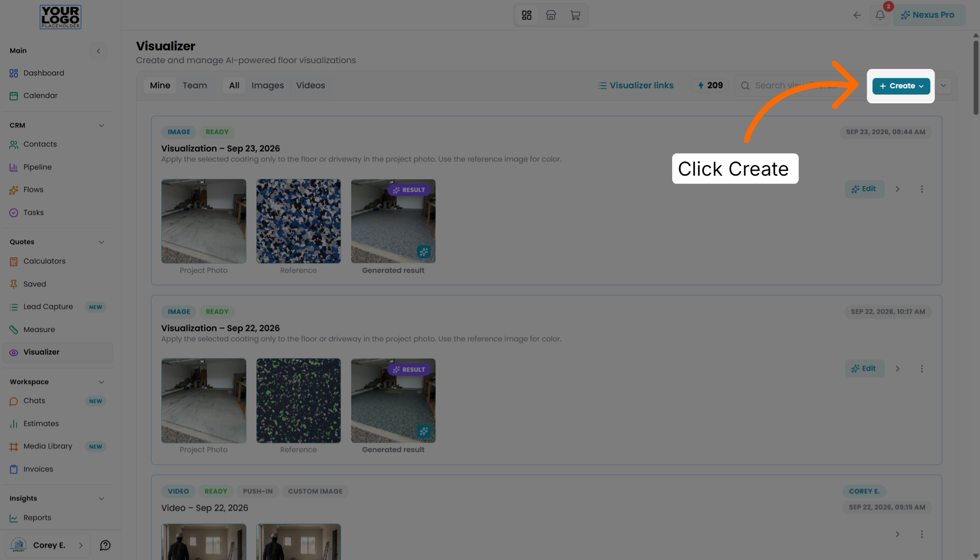This screenshot has height=560, width=980.
Task: Click the page vertical scrollbar
Action: pyautogui.click(x=976, y=77)
